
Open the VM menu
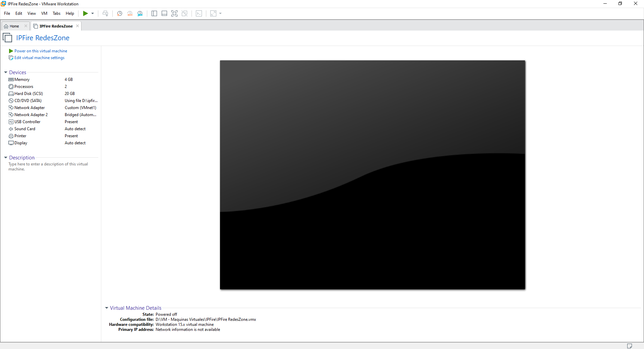coord(44,13)
